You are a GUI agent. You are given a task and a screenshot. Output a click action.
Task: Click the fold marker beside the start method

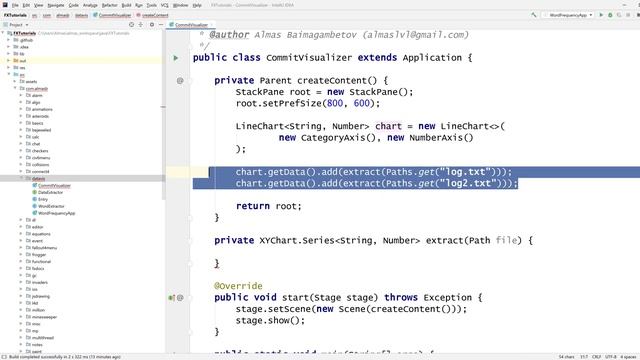click(x=190, y=298)
